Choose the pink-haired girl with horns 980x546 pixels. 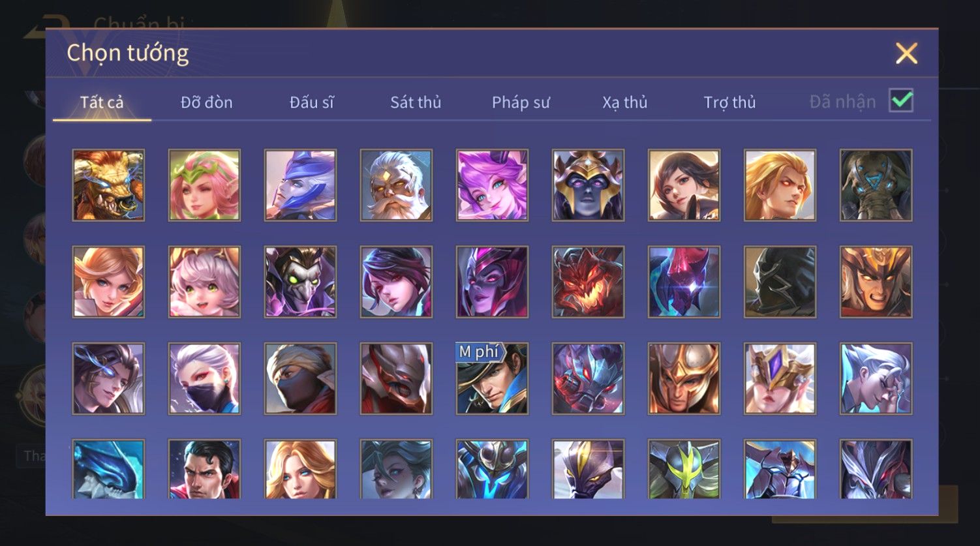point(492,185)
